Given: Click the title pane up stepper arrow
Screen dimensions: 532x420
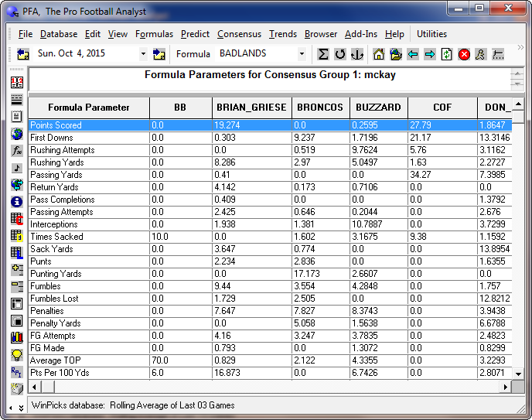Looking at the screenshot, I should (517, 74).
